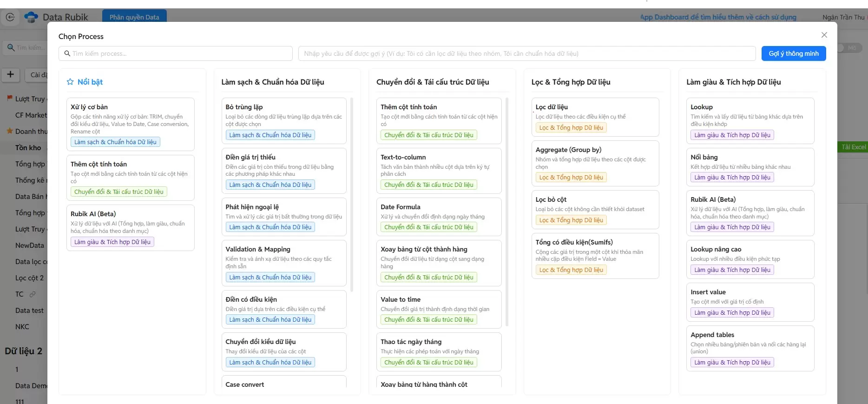
Task: Click the back arrow icon beside Data Rubik
Action: tap(10, 17)
